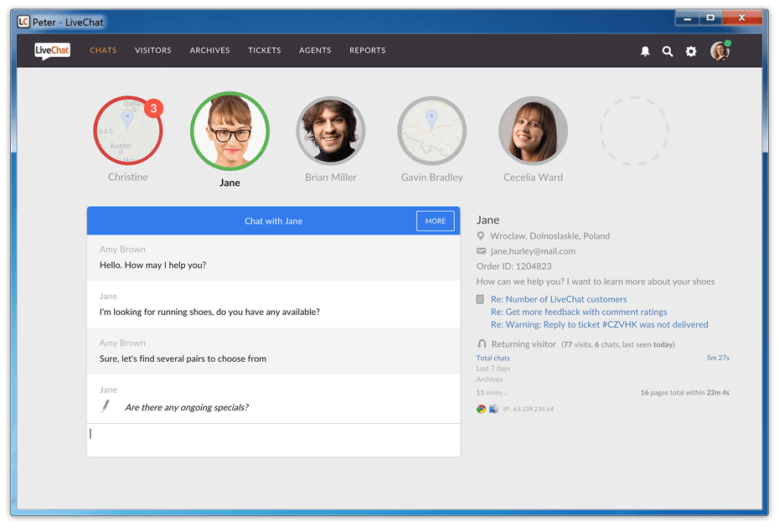The height and width of the screenshot is (532, 779).
Task: Open Christine's chat with three unread messages
Action: pos(127,131)
